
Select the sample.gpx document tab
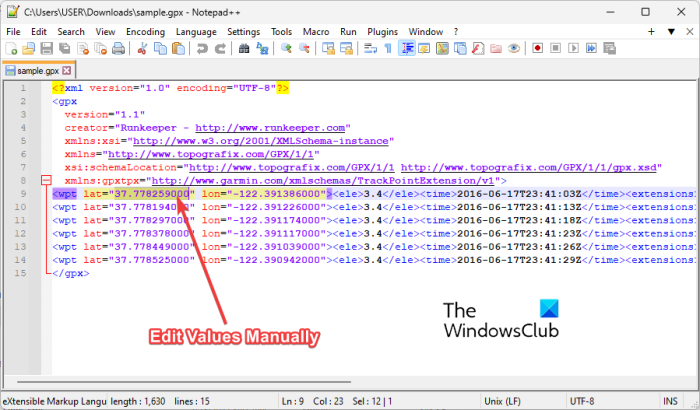(x=38, y=71)
